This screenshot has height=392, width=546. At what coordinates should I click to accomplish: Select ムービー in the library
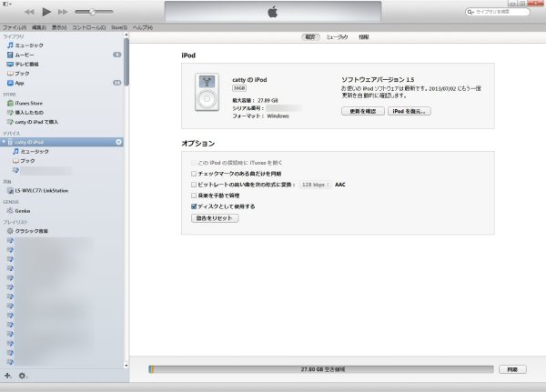point(21,55)
